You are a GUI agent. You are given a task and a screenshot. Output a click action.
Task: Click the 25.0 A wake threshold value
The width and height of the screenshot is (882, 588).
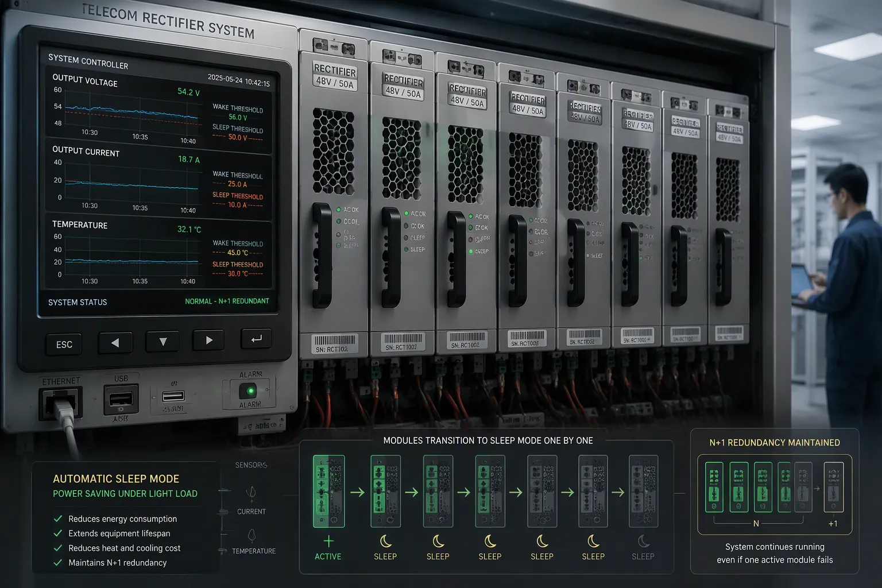pos(237,184)
